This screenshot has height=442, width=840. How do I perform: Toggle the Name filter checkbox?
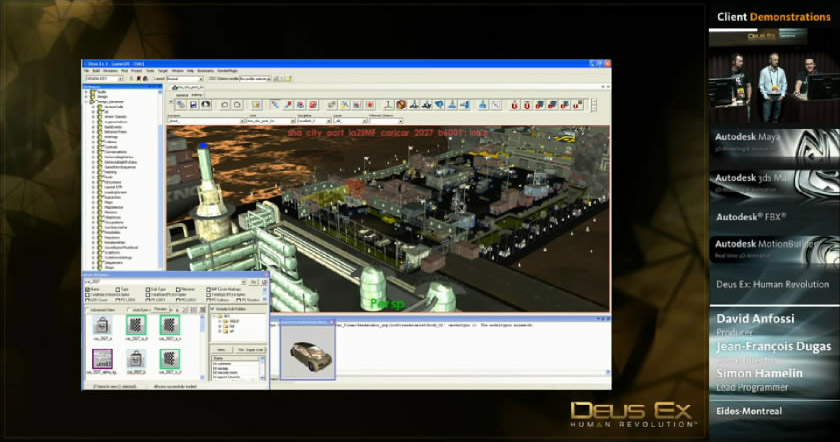(86, 290)
